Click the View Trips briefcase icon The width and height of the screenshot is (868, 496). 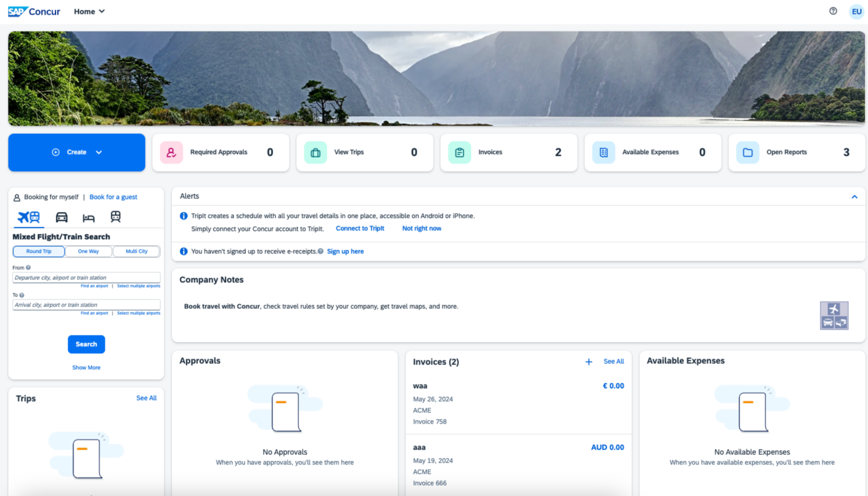point(315,152)
